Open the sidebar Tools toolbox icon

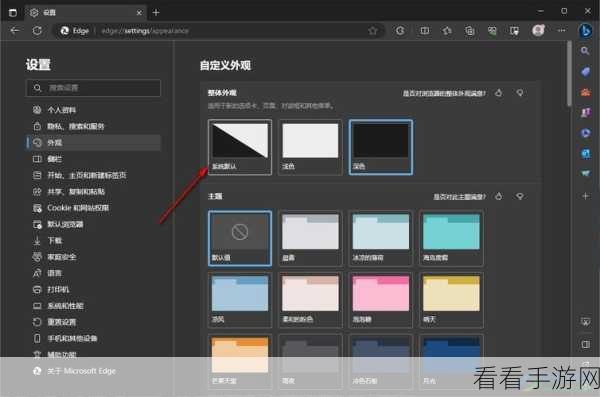point(585,92)
